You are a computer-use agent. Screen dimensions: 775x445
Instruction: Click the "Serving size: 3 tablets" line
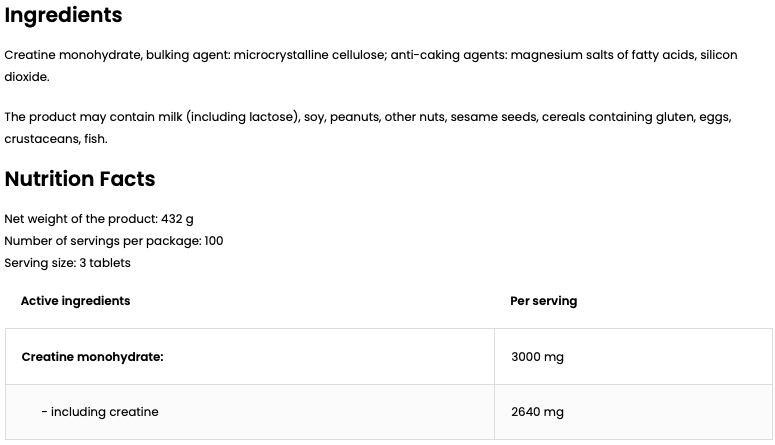[67, 263]
